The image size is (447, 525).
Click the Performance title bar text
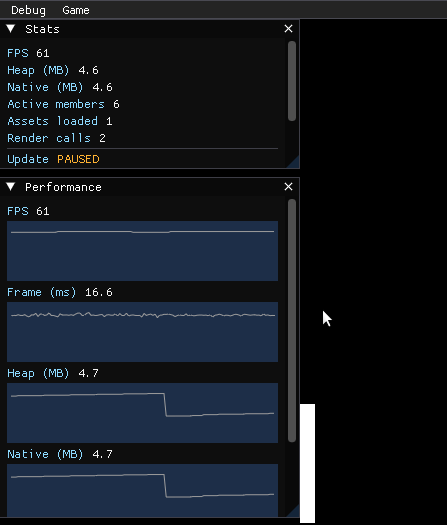[63, 187]
